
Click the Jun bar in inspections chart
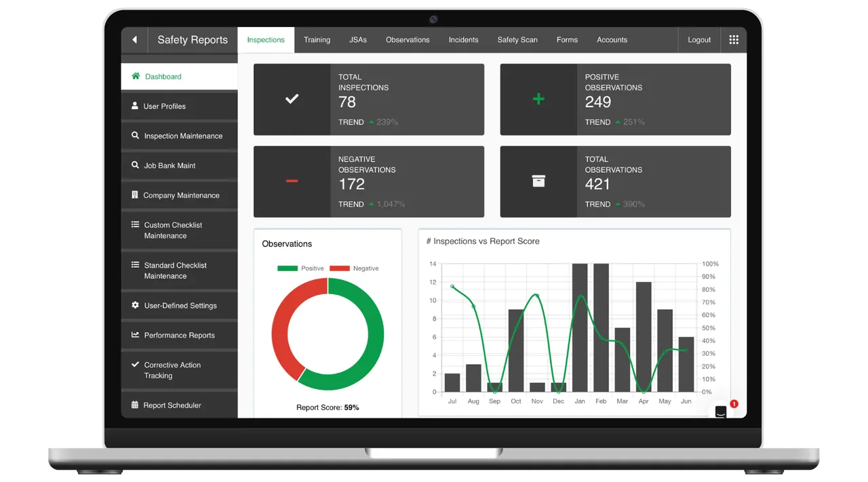[x=686, y=364]
